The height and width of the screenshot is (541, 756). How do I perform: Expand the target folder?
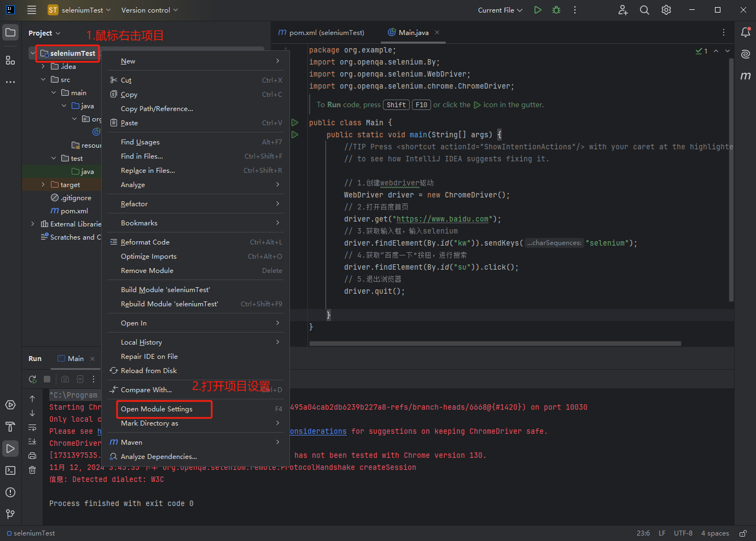[x=43, y=185]
